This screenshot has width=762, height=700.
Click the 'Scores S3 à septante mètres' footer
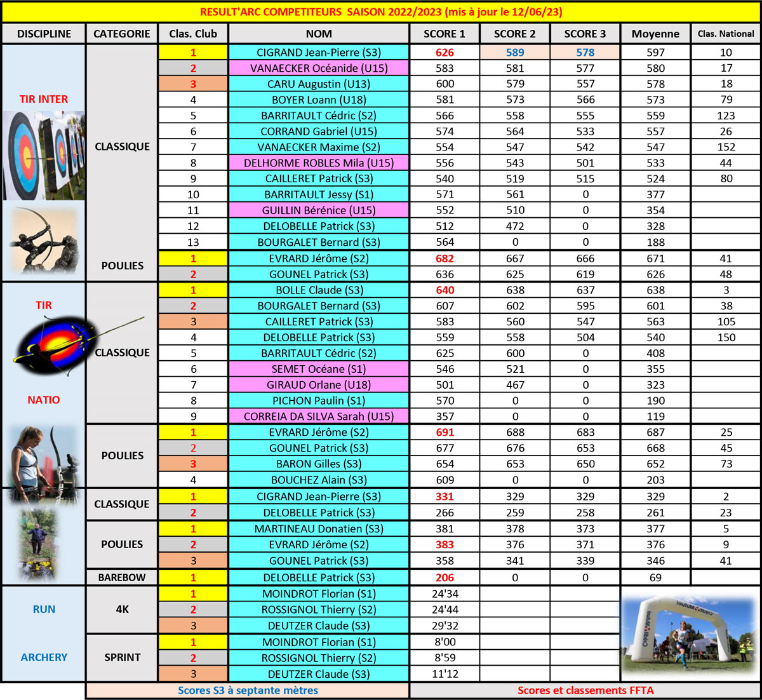point(248,690)
